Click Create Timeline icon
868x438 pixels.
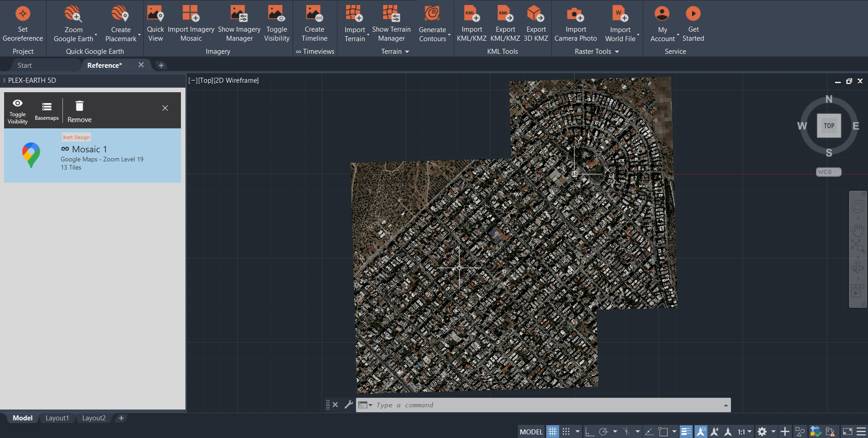click(x=314, y=13)
